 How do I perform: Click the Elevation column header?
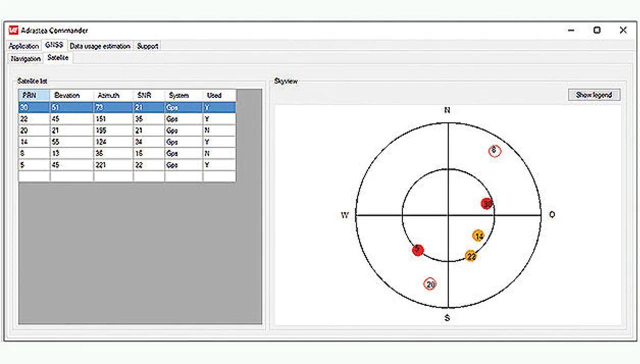click(71, 95)
